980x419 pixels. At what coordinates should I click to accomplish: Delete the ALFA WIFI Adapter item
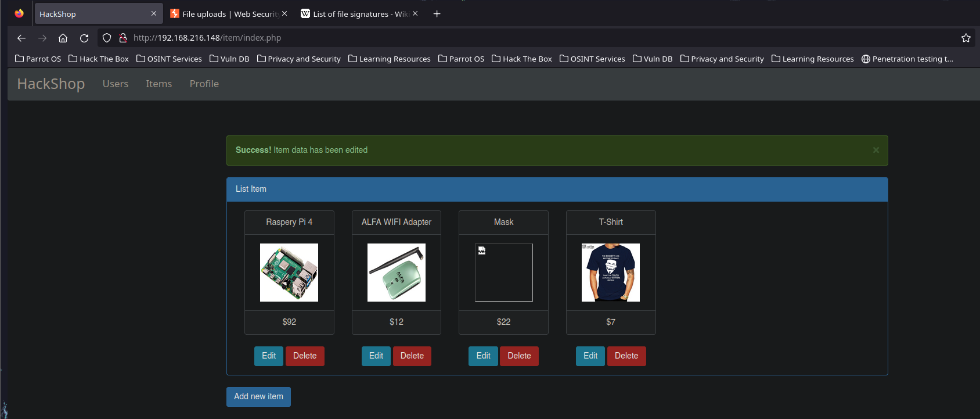(412, 356)
